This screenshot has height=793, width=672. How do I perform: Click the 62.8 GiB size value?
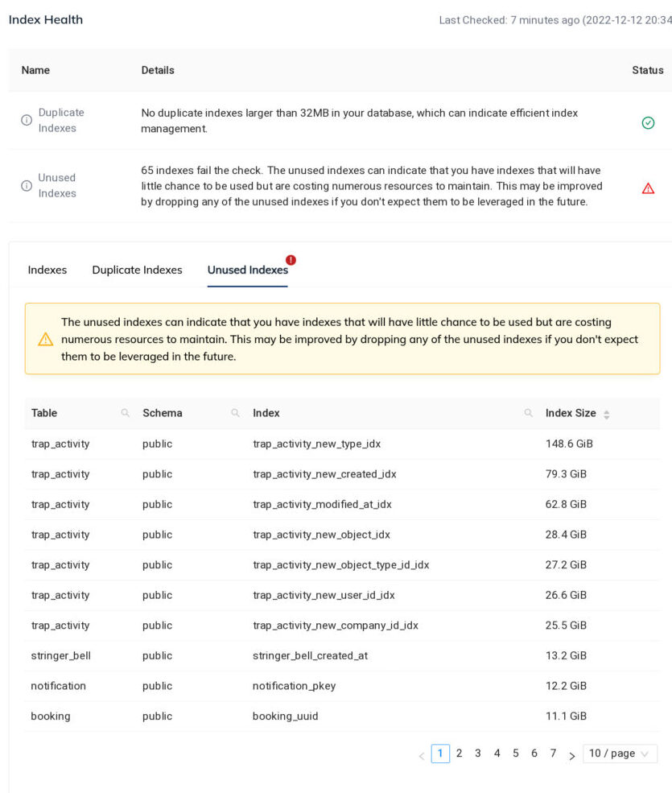tap(566, 505)
